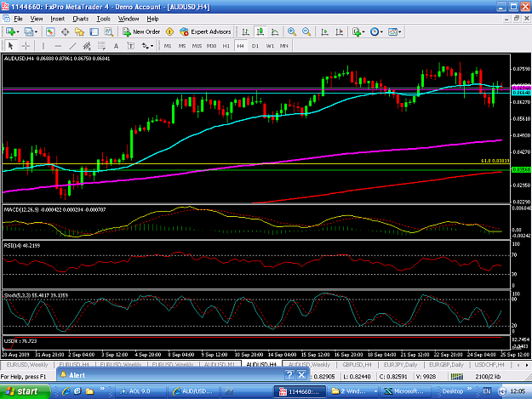Screen dimensions: 532x399
Task: Switch timeframe to M30
Action: coord(211,46)
